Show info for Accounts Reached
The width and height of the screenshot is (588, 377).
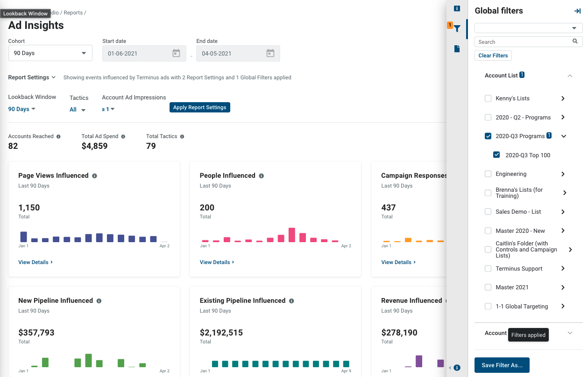coord(58,137)
